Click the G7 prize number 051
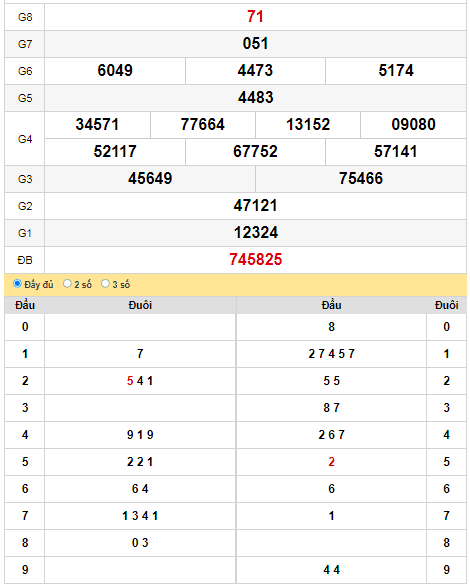Viewport: 470px width, 588px height. pyautogui.click(x=255, y=44)
